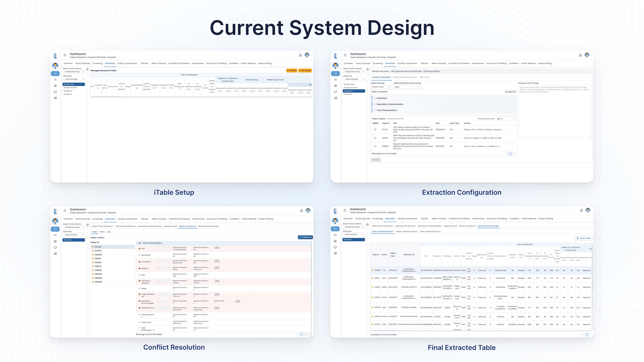Check the Select All variables checkbox
This screenshot has height=362, width=644.
pyautogui.click(x=506, y=92)
